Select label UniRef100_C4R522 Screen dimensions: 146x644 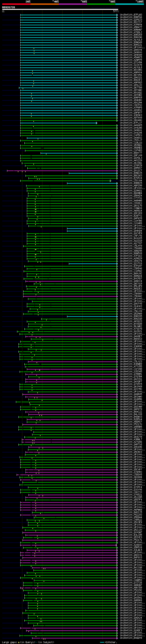[131, 520]
